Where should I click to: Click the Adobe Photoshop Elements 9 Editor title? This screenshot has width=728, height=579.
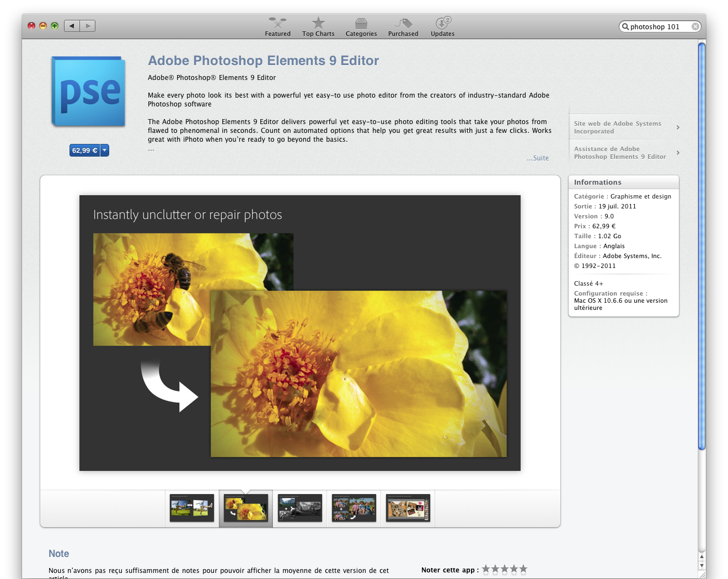pyautogui.click(x=264, y=61)
